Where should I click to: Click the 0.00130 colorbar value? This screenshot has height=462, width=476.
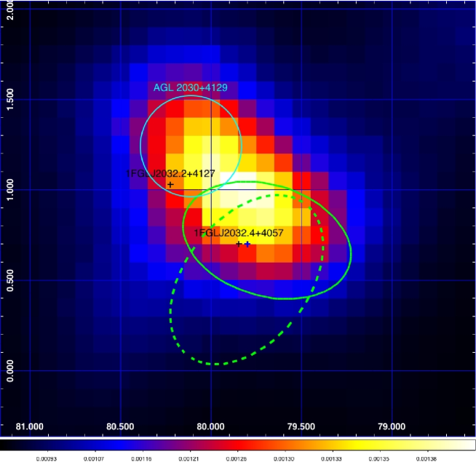(x=284, y=459)
